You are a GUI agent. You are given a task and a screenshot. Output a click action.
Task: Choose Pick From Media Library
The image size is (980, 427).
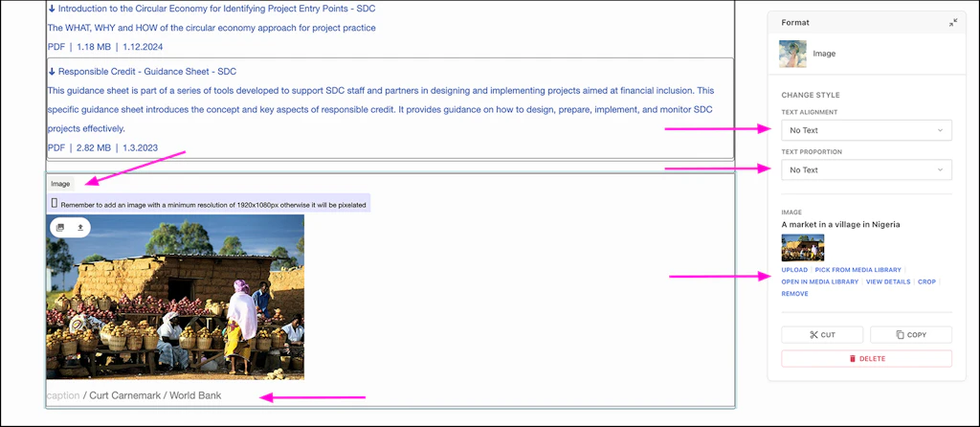[x=858, y=270]
